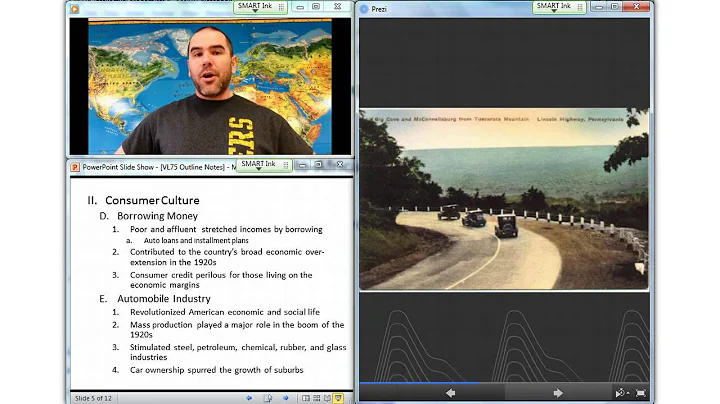
Task: Click Prezi previous step arrow
Action: [x=450, y=393]
